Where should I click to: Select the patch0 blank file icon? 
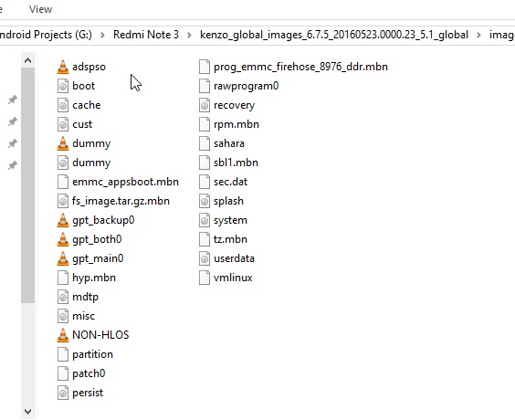pyautogui.click(x=63, y=373)
